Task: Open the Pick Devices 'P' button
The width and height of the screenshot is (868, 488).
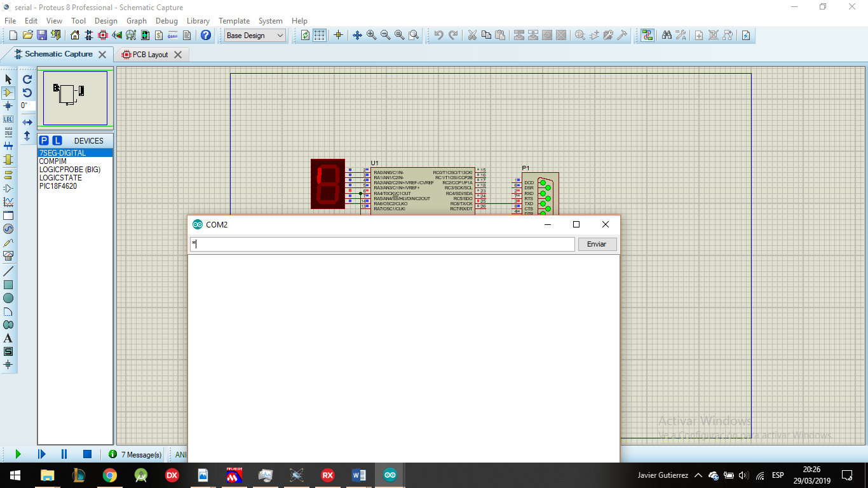Action: point(44,140)
